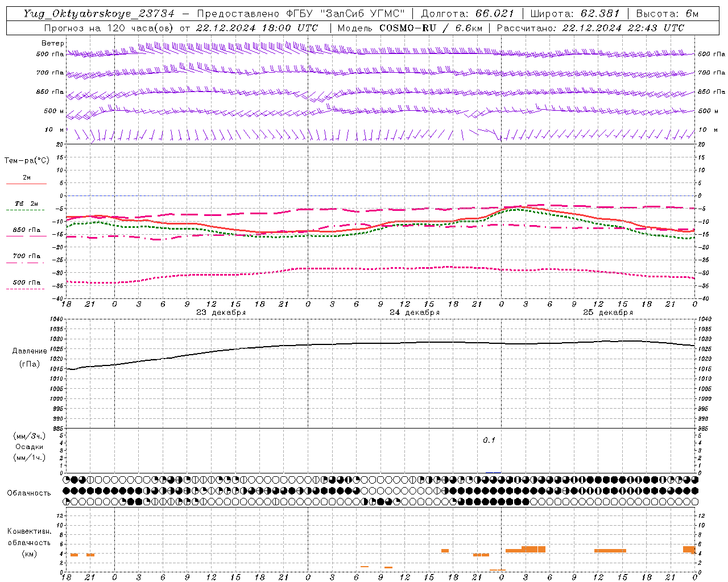Click the Высота: 6м header field
Image resolution: width=728 pixels, height=582 pixels.
tap(667, 14)
